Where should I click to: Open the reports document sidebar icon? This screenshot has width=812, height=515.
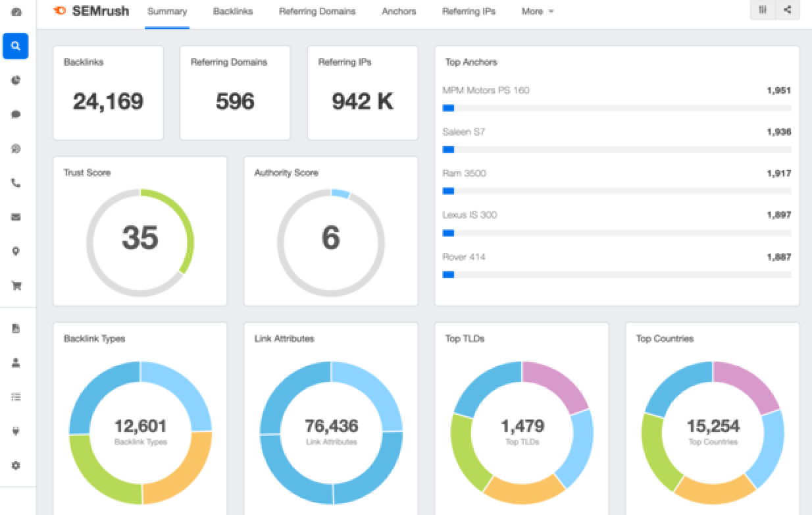pyautogui.click(x=15, y=328)
